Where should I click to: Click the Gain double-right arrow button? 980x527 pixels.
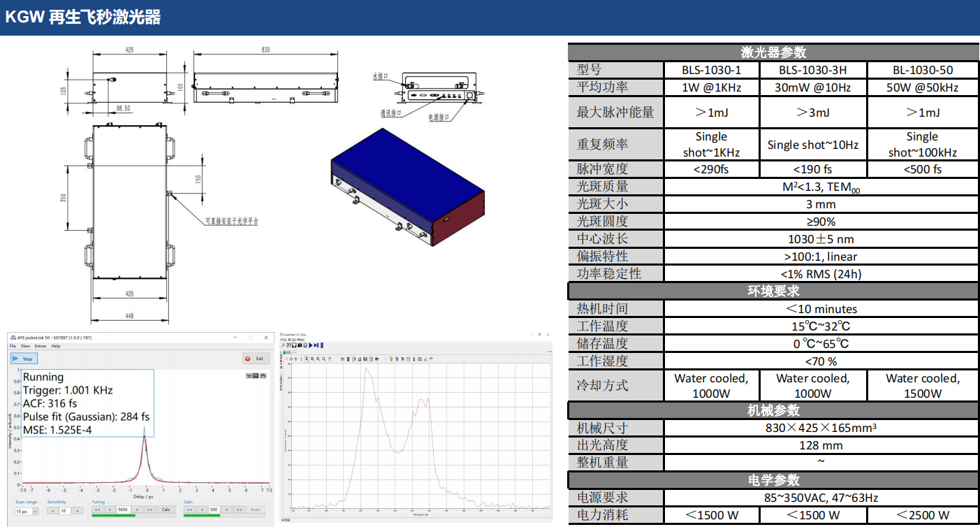point(240,510)
